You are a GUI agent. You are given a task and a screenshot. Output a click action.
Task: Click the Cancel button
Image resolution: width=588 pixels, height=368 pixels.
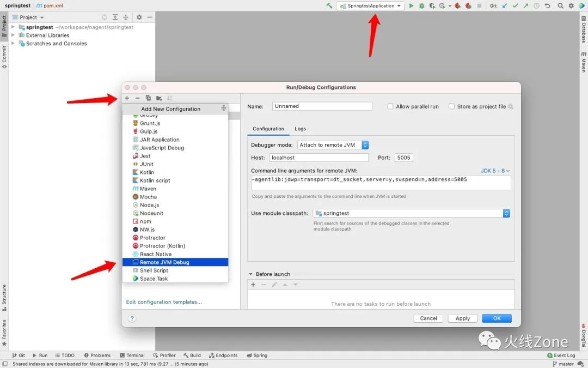pos(428,318)
